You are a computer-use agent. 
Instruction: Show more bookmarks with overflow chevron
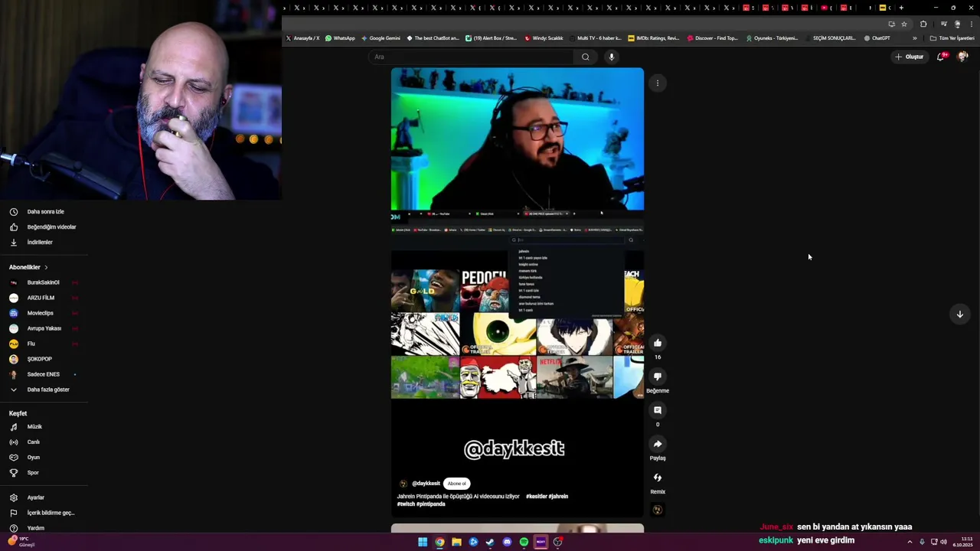pos(914,38)
